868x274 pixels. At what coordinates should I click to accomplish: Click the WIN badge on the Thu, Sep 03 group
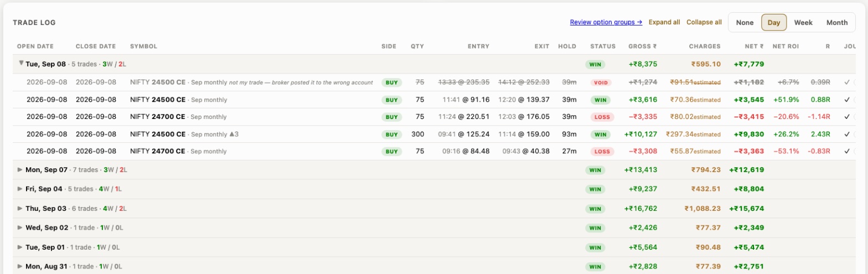tap(596, 209)
